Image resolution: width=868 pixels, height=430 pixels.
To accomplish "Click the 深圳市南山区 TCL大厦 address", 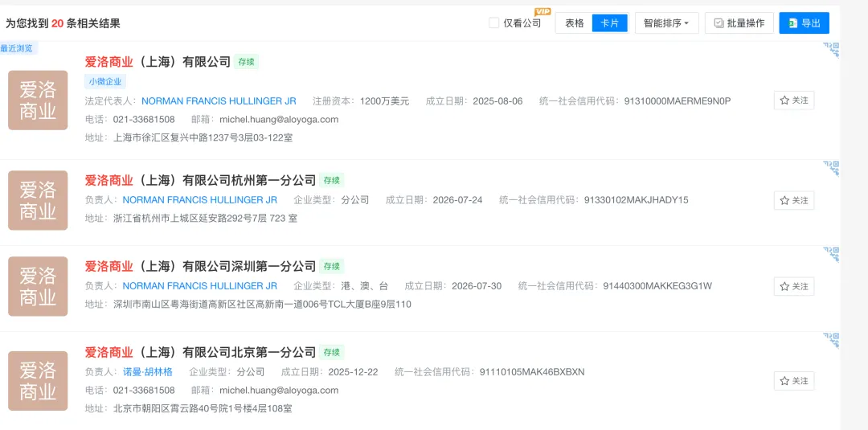I will tap(262, 305).
